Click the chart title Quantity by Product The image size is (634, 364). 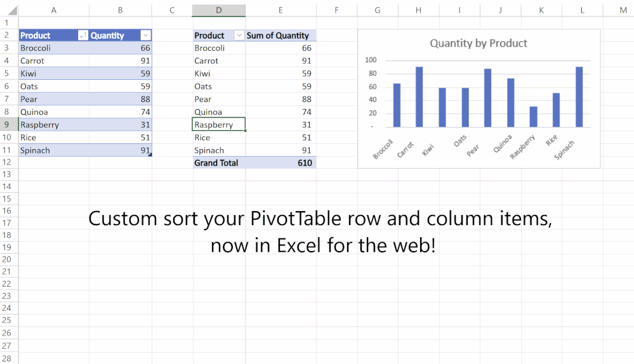point(479,43)
